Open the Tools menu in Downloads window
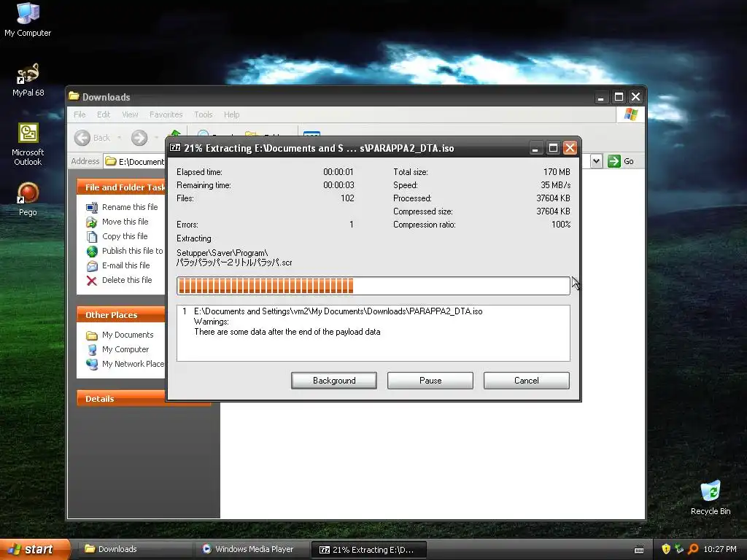The width and height of the screenshot is (747, 560). [203, 114]
